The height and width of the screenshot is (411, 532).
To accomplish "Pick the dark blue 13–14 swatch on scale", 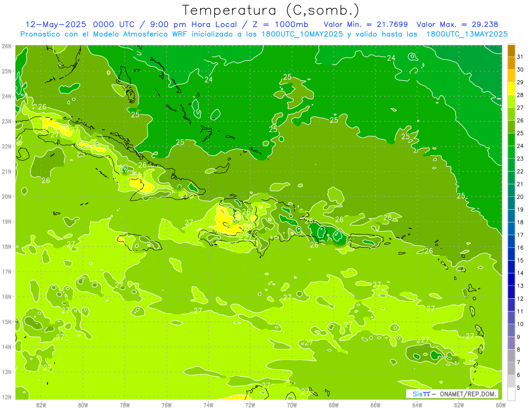I will pos(511,279).
